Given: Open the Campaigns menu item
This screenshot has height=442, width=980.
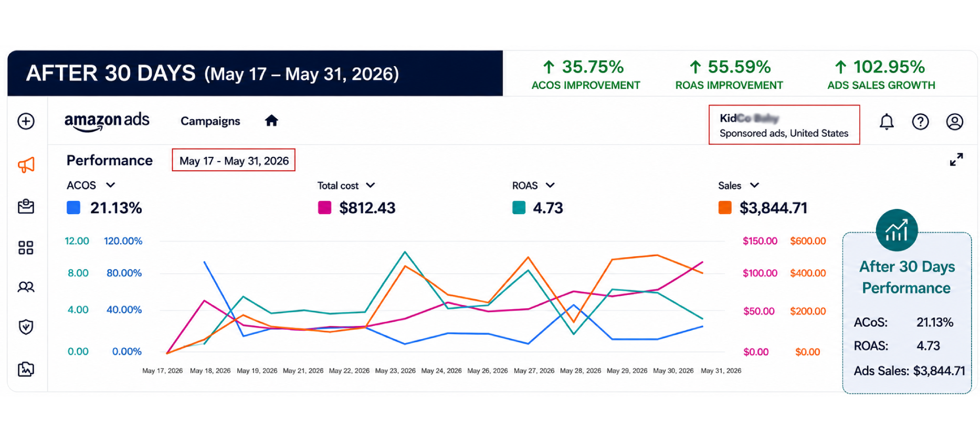Looking at the screenshot, I should coord(210,121).
